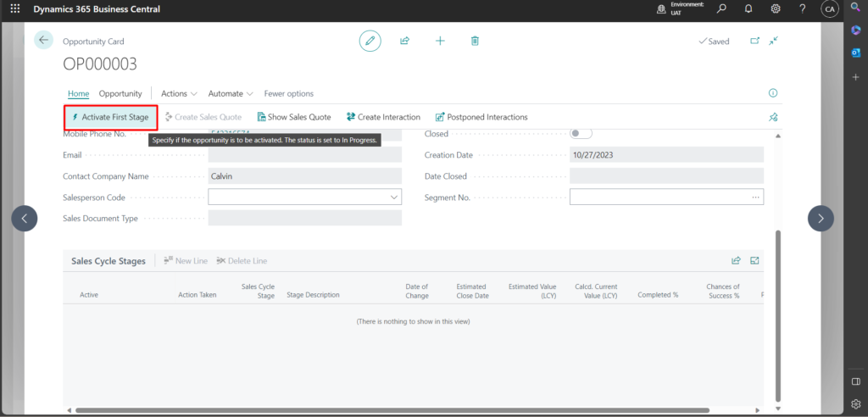This screenshot has height=417, width=868.
Task: Open Postponed Interactions
Action: [x=481, y=117]
